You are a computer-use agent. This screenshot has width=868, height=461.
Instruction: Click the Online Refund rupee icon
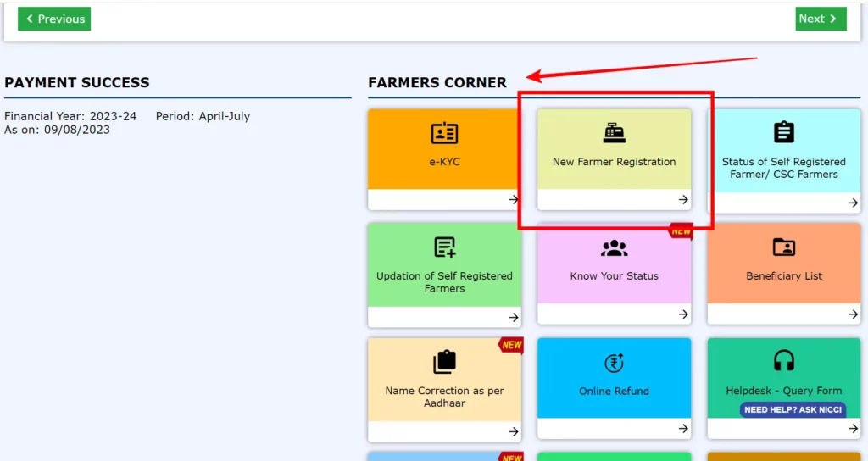click(614, 363)
